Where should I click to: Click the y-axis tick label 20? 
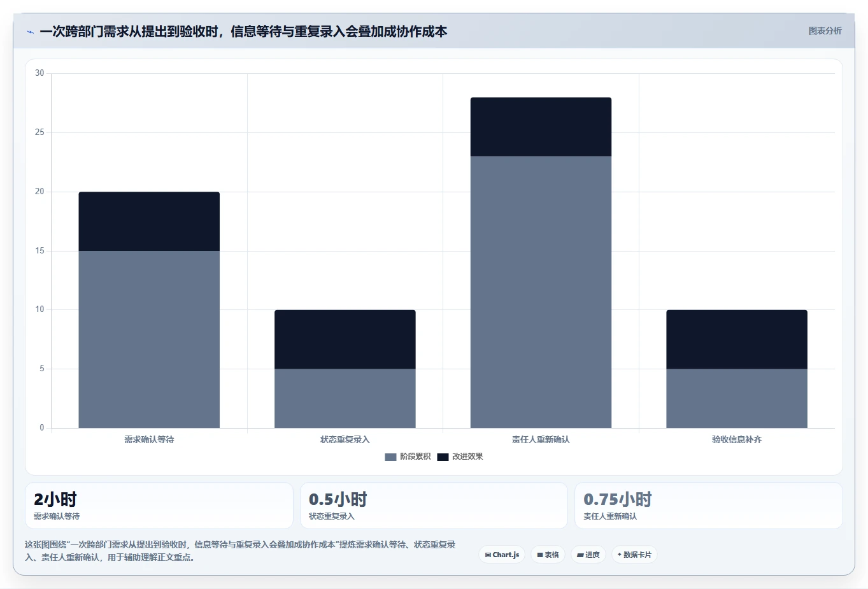[x=39, y=192]
